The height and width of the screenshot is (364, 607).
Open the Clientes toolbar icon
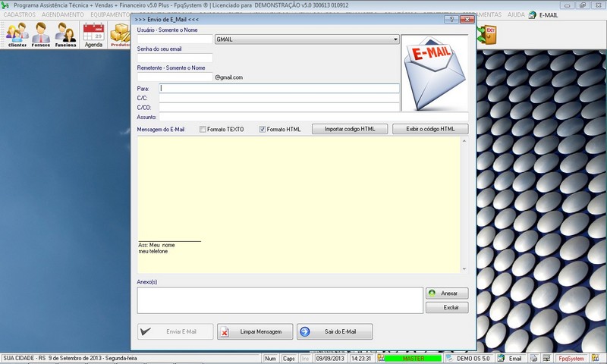click(17, 34)
